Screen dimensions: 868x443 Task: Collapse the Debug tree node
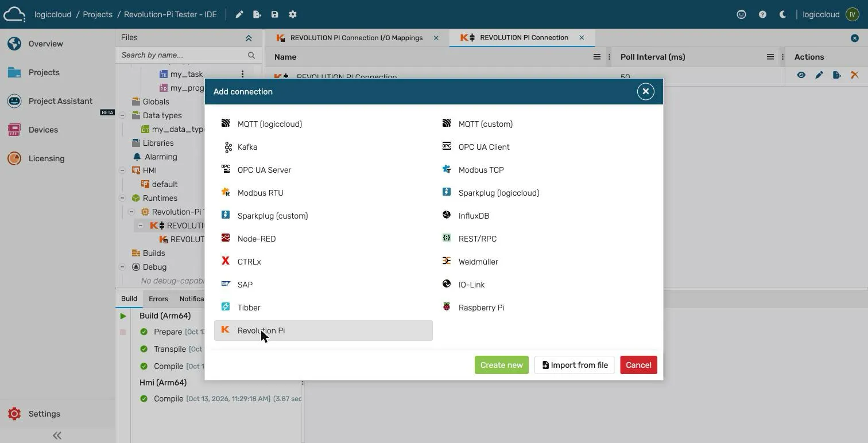122,267
